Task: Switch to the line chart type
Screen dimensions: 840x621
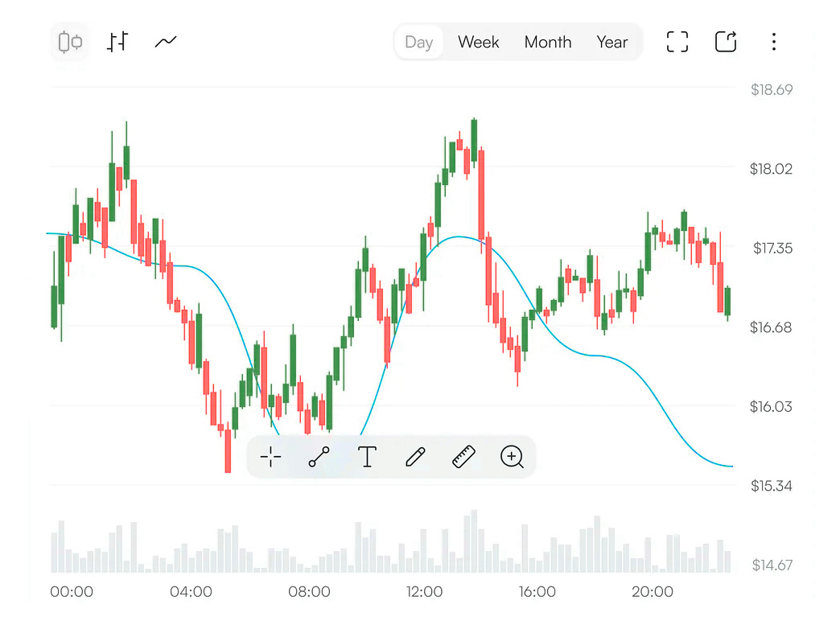Action: pos(166,42)
